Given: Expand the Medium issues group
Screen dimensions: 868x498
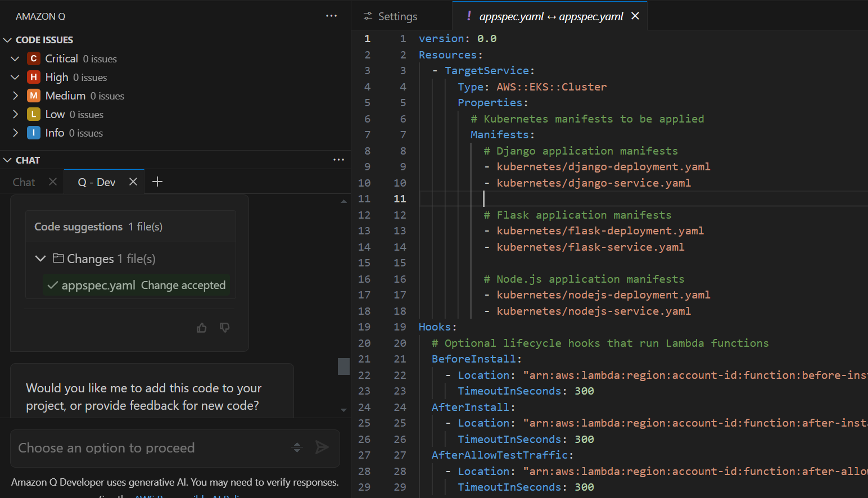Looking at the screenshot, I should coord(15,96).
